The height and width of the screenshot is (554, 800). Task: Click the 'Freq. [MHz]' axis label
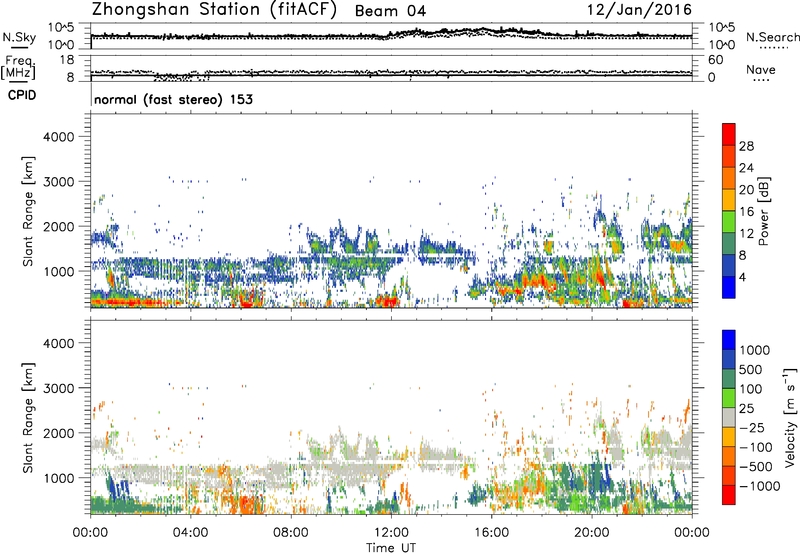18,67
